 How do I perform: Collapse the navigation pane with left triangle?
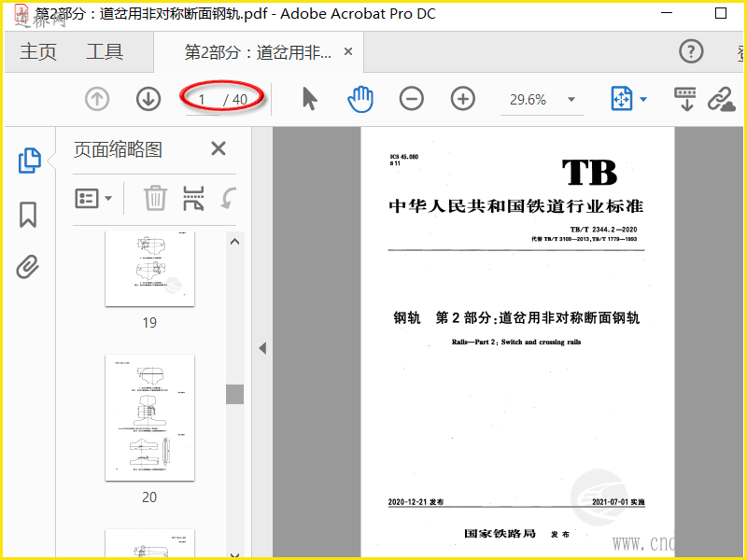coord(262,348)
